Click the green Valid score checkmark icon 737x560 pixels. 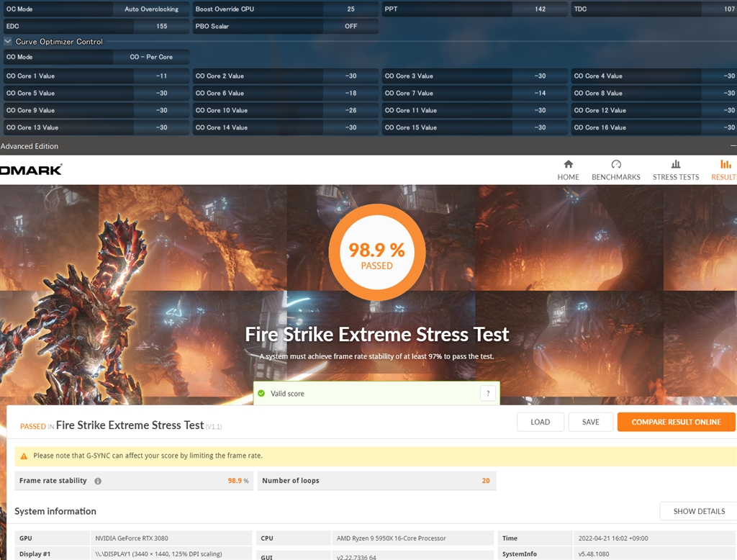click(x=261, y=393)
